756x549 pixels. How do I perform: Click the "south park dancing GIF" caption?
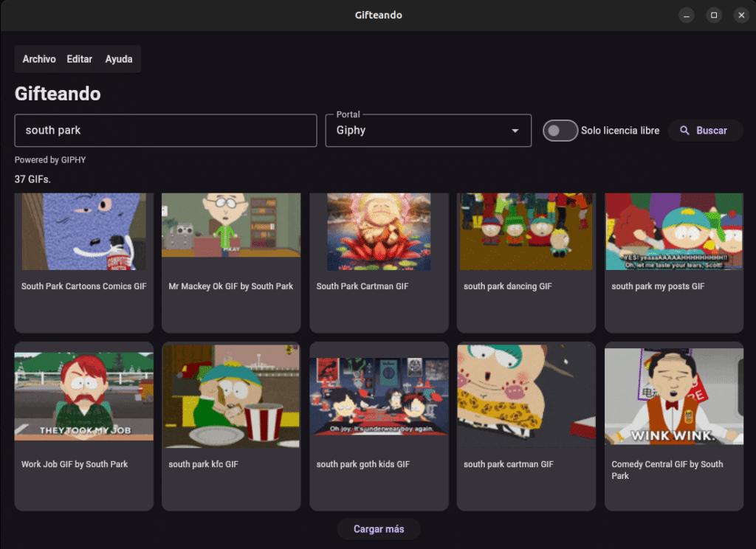(508, 286)
